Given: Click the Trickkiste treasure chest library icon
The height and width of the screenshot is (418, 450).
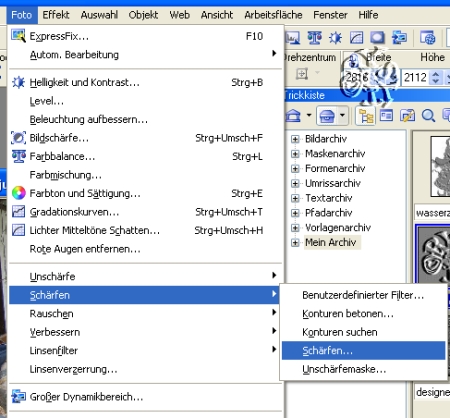Looking at the screenshot, I should point(327,116).
